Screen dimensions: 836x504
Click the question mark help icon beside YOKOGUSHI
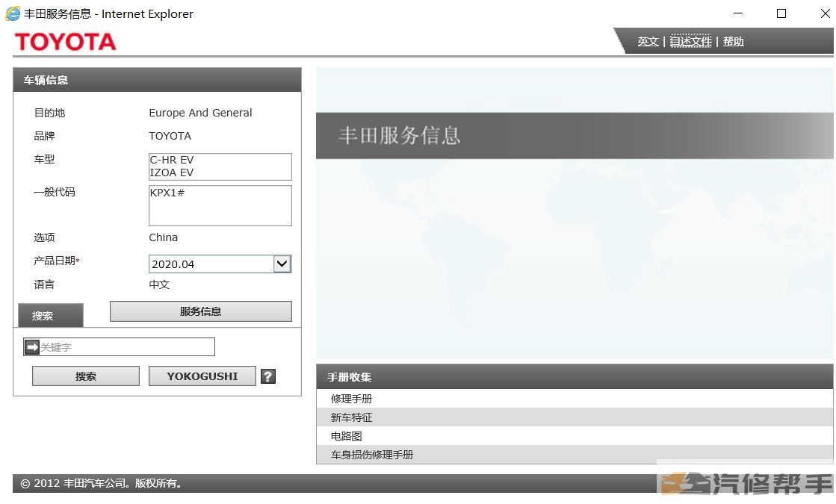click(x=268, y=376)
